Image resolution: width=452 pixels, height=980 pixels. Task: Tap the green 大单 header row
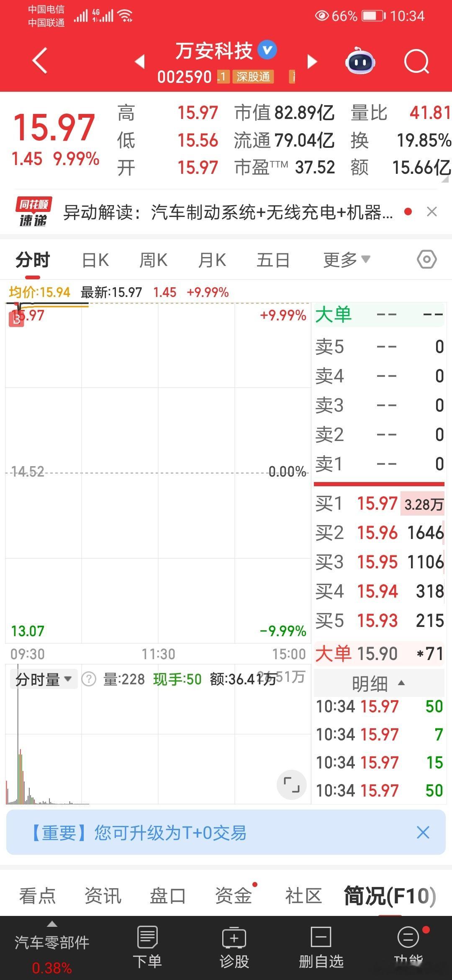tap(379, 315)
